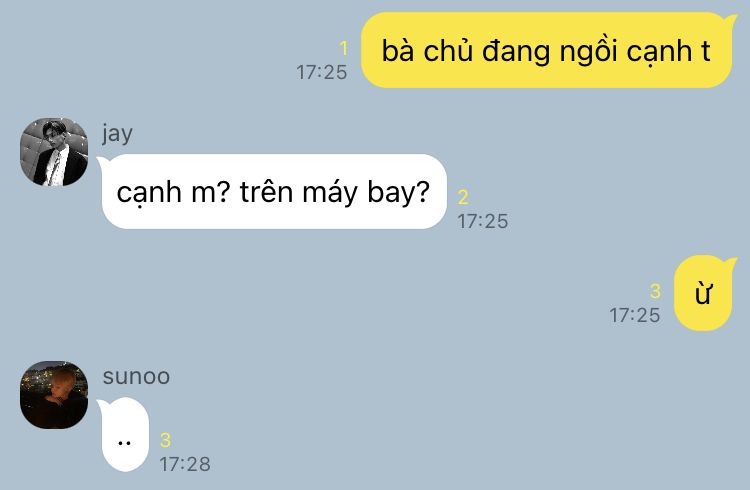
Task: Click the 17:28 timestamp by sunoo's message
Action: coord(185,464)
